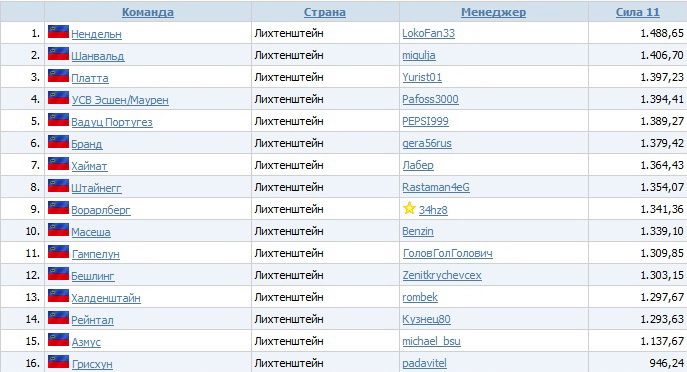Click the flag icon in the Ворарлберг row

[x=58, y=207]
